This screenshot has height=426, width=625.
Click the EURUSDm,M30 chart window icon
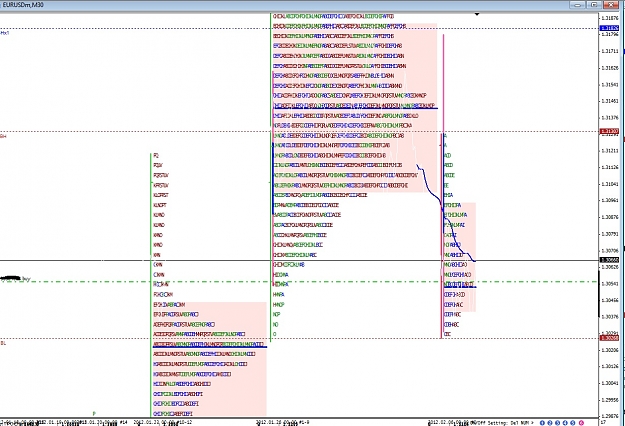(x=2, y=5)
